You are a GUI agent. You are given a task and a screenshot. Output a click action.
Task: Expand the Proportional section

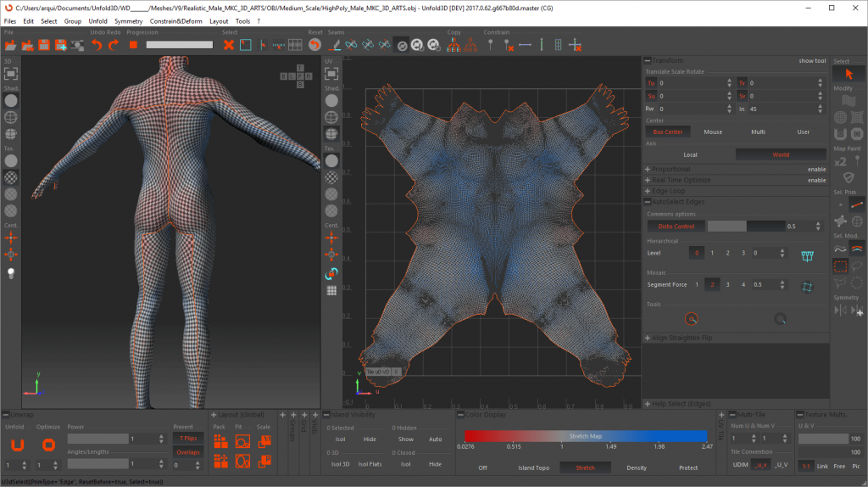[648, 169]
